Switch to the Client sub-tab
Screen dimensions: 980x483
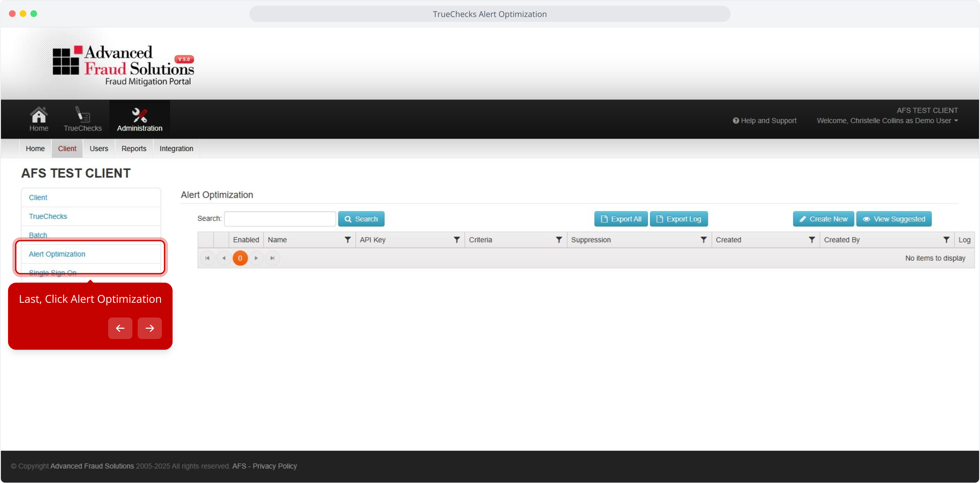(x=67, y=148)
